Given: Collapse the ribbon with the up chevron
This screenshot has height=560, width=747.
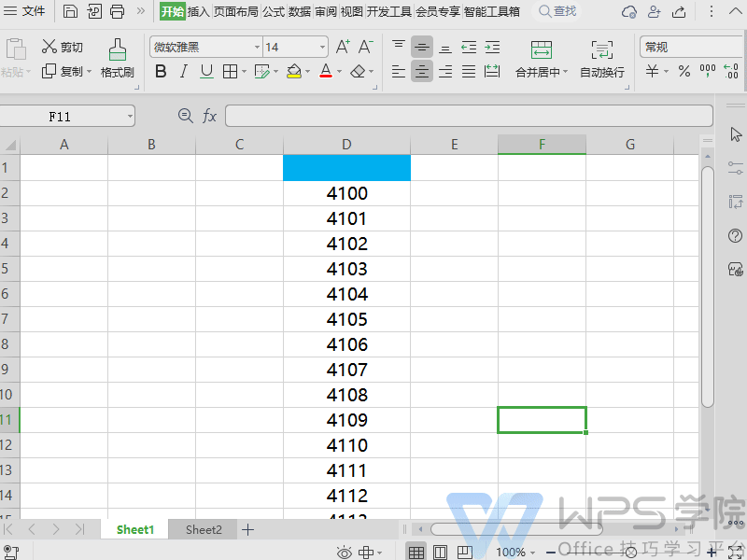Looking at the screenshot, I should pyautogui.click(x=736, y=11).
